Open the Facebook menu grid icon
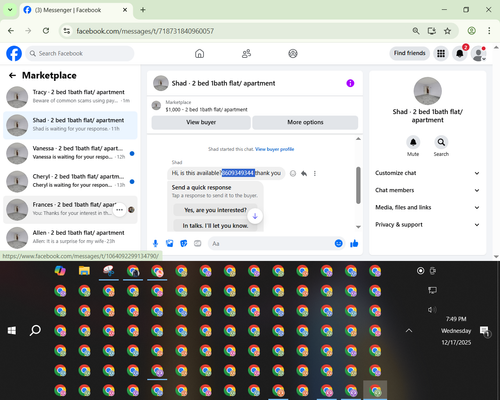Viewport: 500px width, 400px height. coord(441,53)
